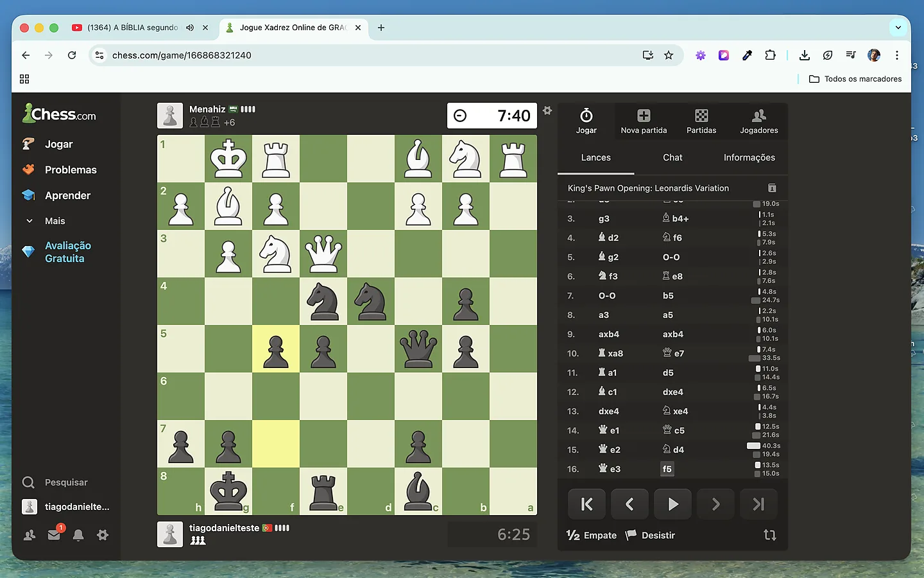
Task: Open the eyedropper extension
Action: [747, 55]
